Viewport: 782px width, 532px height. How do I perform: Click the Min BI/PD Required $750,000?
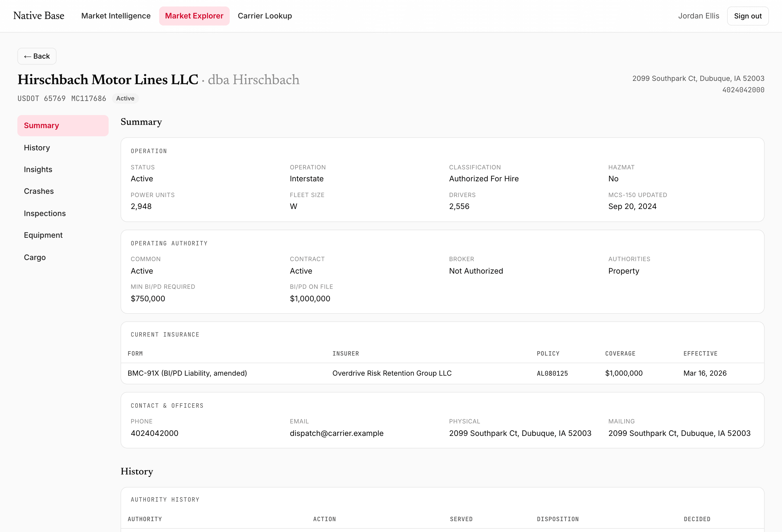coord(148,299)
